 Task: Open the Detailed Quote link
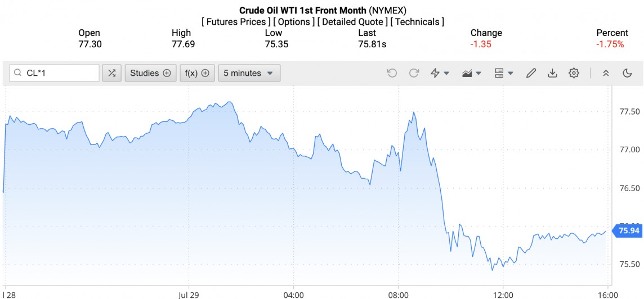point(352,22)
